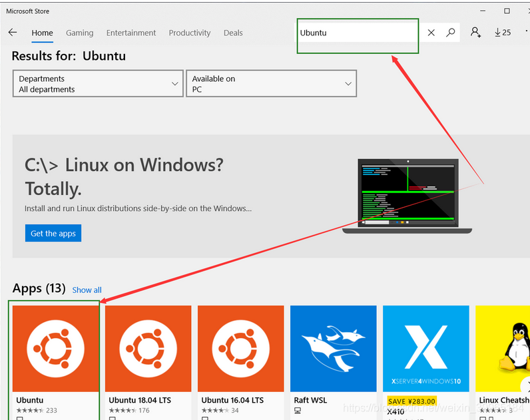Click the Ubuntu 18.04 rating count 176
Viewport: 530px width, 420px height.
pos(144,410)
